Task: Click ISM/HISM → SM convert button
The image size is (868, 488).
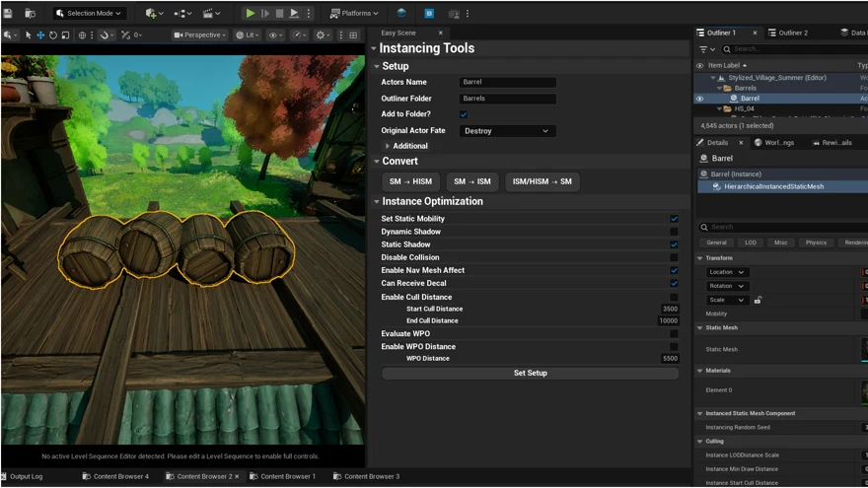Action: coord(542,181)
